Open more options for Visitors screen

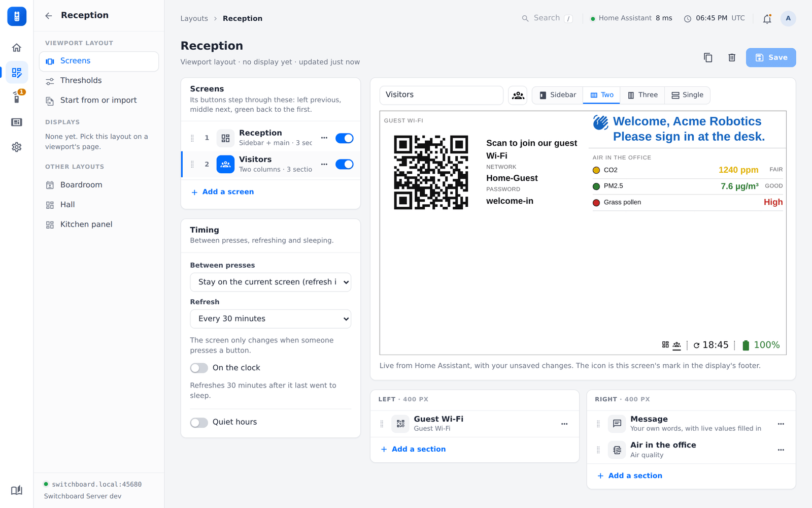324,164
